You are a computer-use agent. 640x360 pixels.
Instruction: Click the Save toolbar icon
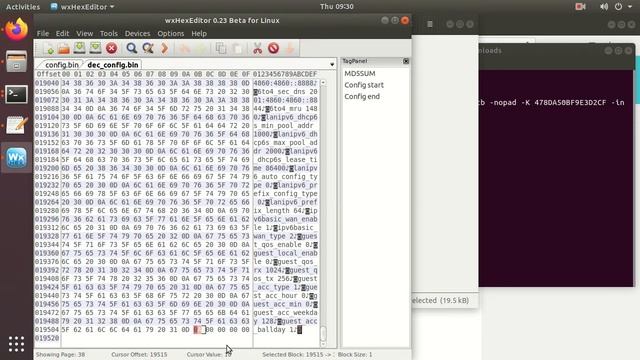pyautogui.click(x=80, y=48)
